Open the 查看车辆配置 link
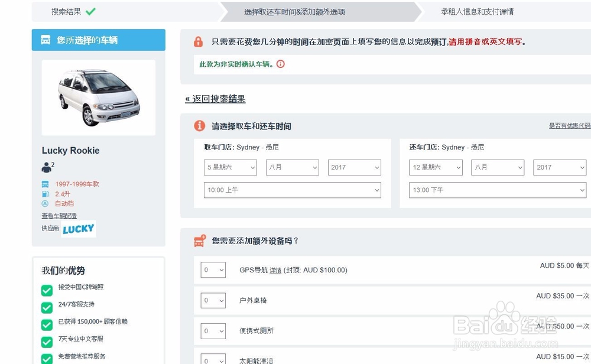The image size is (591, 364). click(x=59, y=216)
